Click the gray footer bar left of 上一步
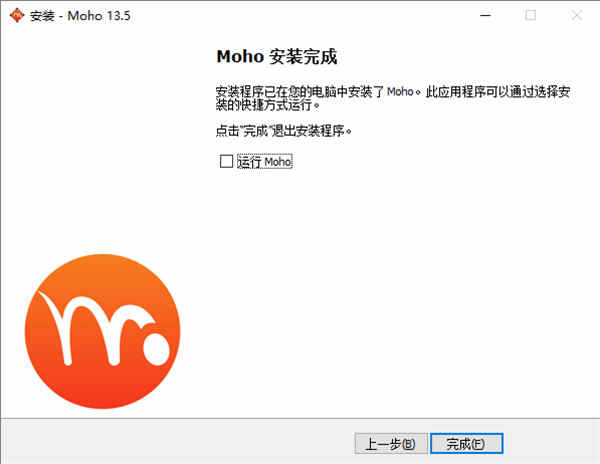This screenshot has height=464, width=600. click(176, 442)
